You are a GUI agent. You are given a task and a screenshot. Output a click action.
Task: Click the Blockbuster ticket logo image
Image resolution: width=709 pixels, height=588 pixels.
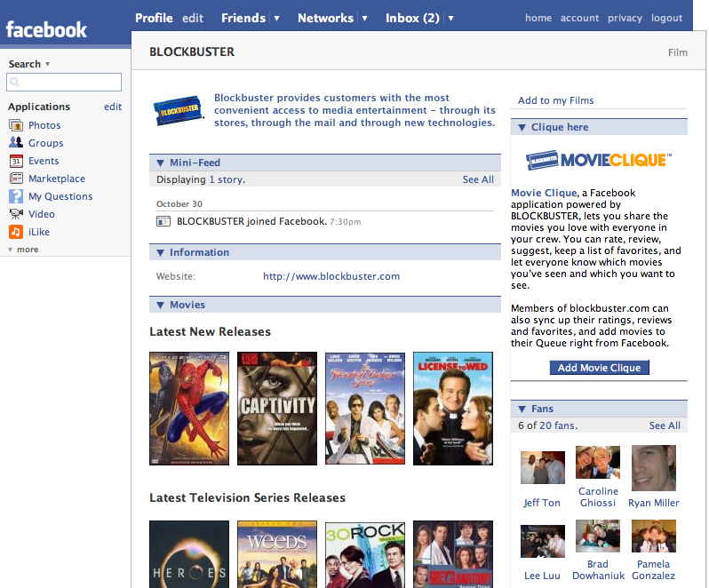[179, 110]
